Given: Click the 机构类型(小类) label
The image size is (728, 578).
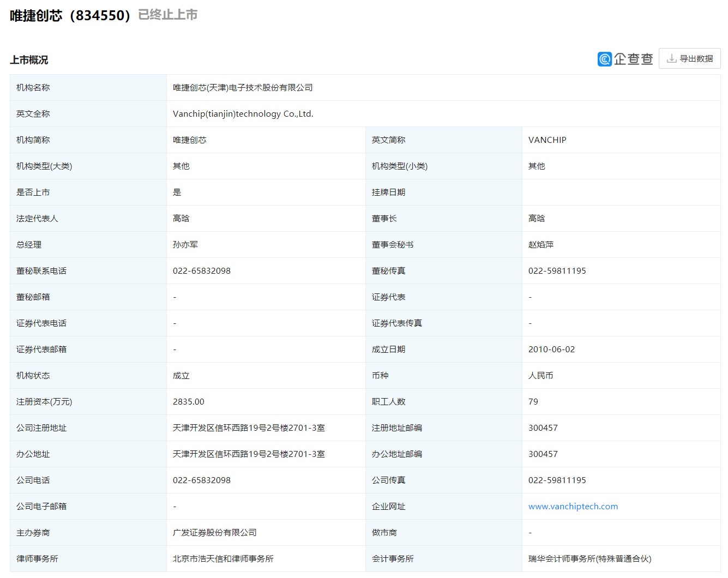Looking at the screenshot, I should [x=400, y=166].
